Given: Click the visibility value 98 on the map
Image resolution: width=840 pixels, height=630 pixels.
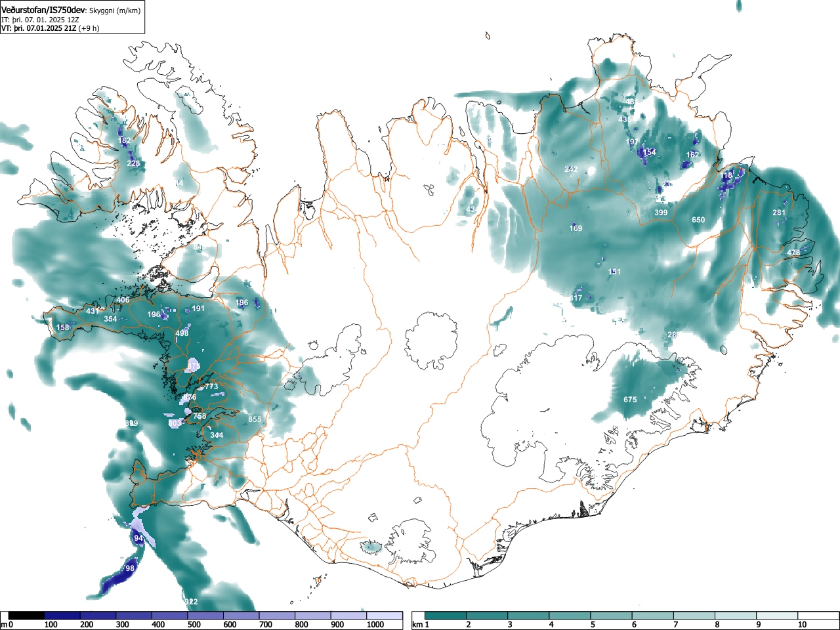Looking at the screenshot, I should coord(130,569).
